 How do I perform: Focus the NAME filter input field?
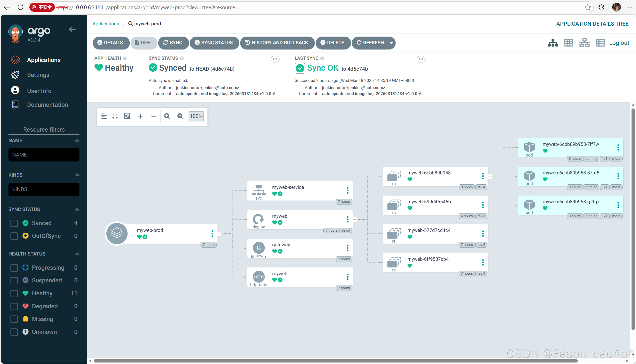tap(44, 155)
